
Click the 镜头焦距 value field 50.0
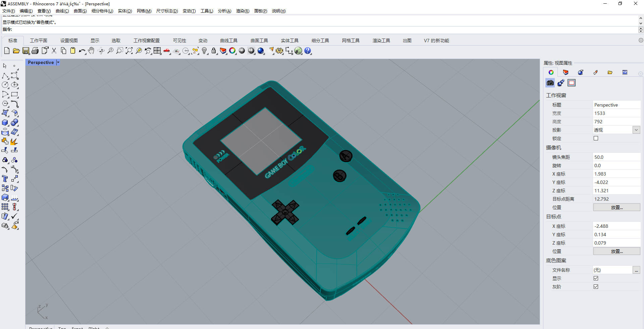(616, 157)
